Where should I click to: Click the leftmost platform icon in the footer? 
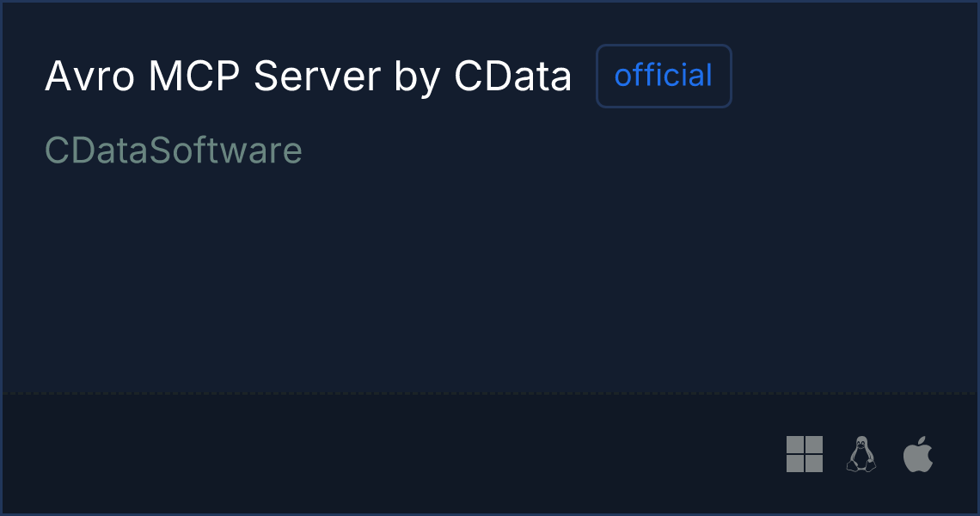point(805,454)
